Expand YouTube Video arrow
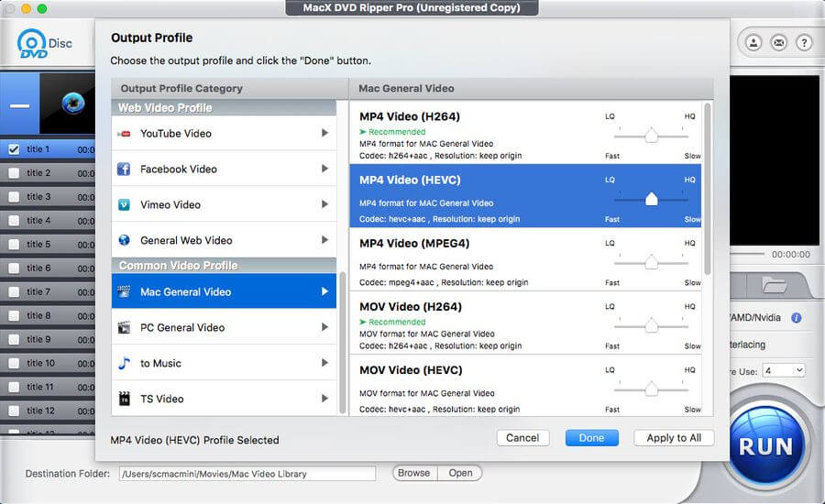 [324, 133]
